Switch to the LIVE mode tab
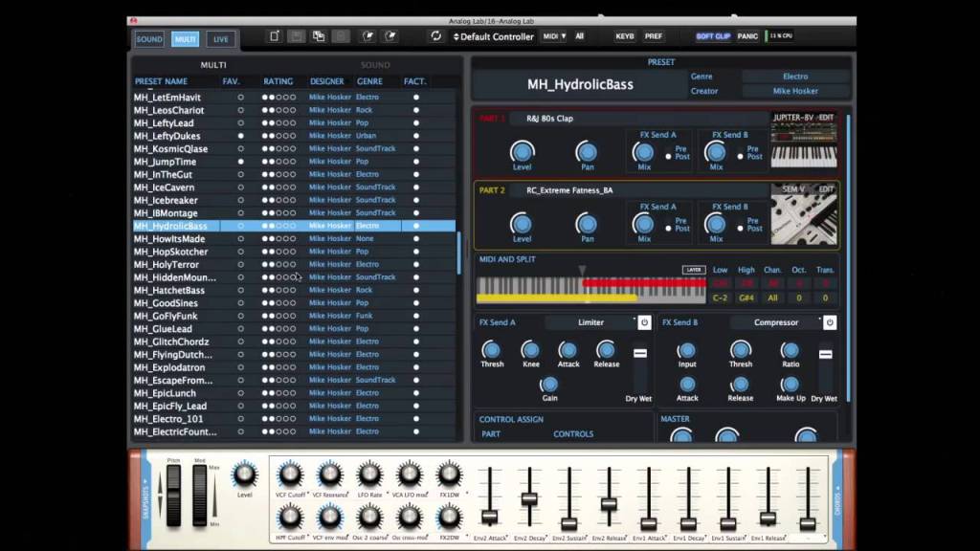 click(220, 39)
